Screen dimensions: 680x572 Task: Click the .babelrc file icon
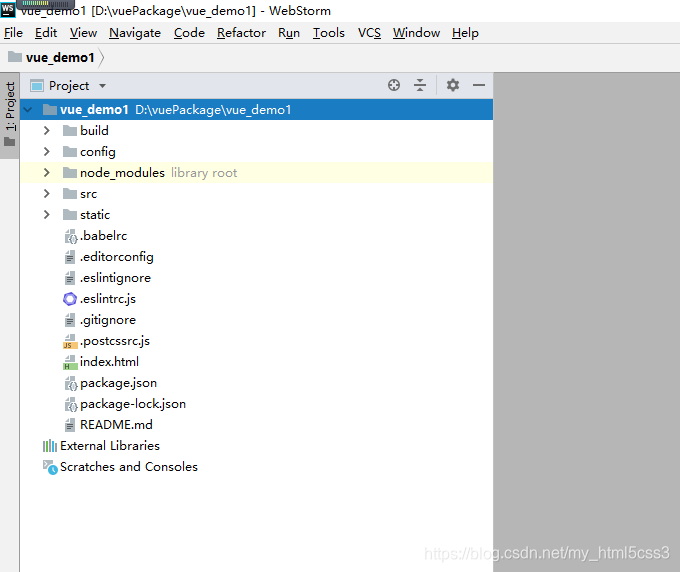[x=70, y=236]
